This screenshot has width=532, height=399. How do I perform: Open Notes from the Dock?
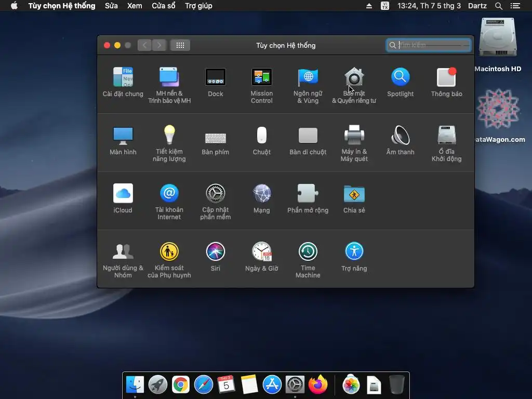249,384
